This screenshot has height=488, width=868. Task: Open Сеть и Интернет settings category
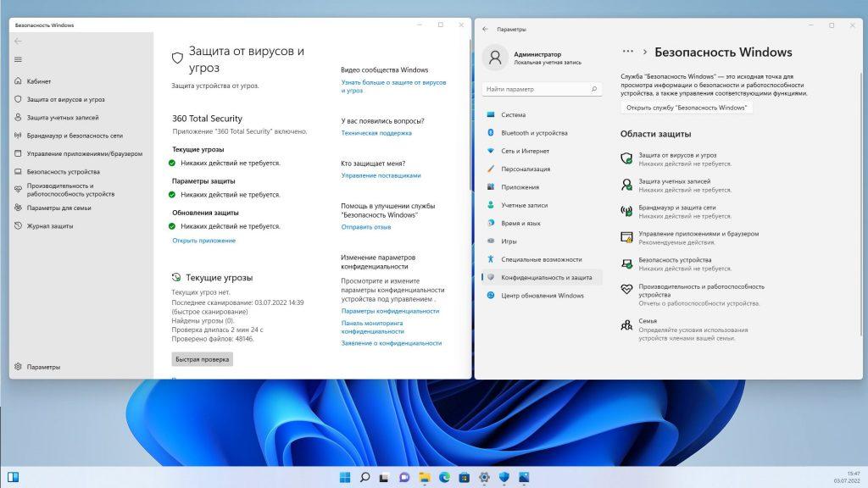(542, 151)
